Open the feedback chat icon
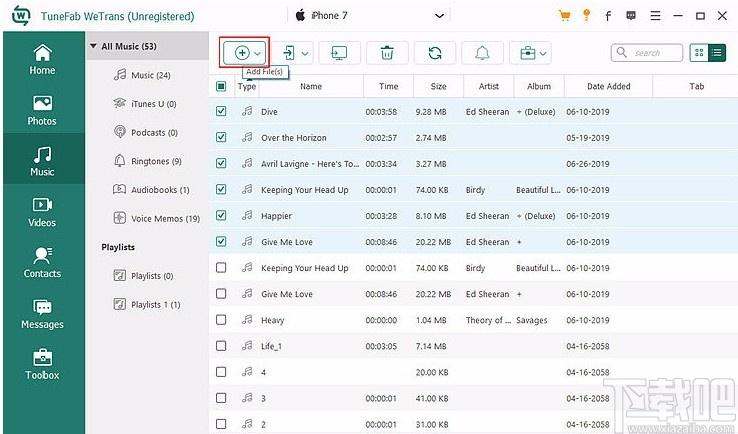This screenshot has height=434, width=738. tap(631, 16)
